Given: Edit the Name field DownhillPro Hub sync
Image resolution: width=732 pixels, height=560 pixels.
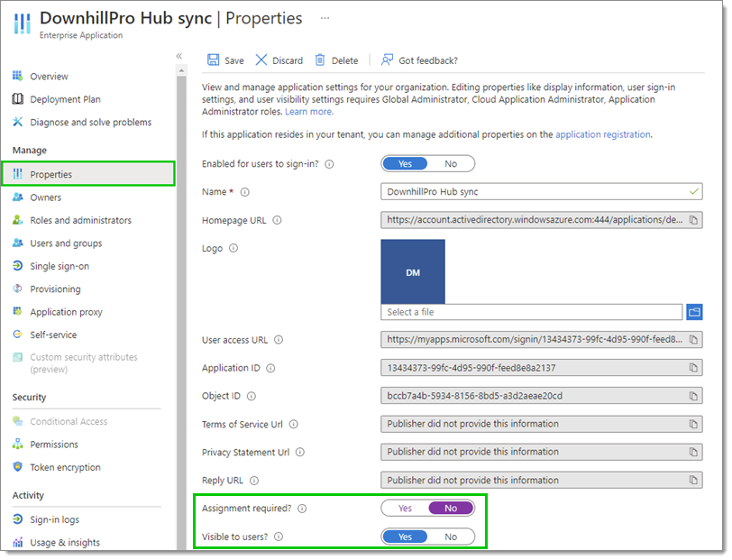Looking at the screenshot, I should pyautogui.click(x=542, y=191).
